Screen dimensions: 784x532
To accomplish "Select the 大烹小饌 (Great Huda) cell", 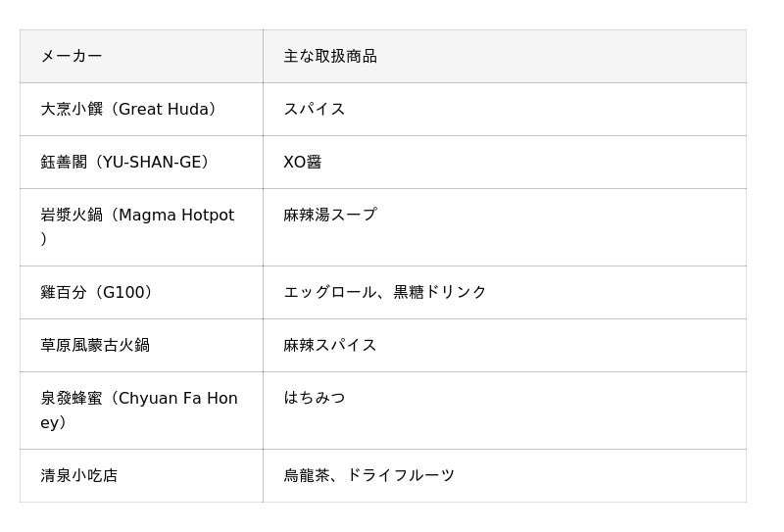I will tap(141, 109).
